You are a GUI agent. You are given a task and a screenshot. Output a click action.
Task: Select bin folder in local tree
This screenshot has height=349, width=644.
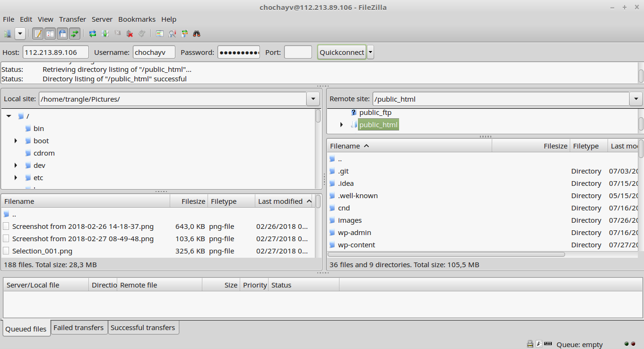(39, 128)
